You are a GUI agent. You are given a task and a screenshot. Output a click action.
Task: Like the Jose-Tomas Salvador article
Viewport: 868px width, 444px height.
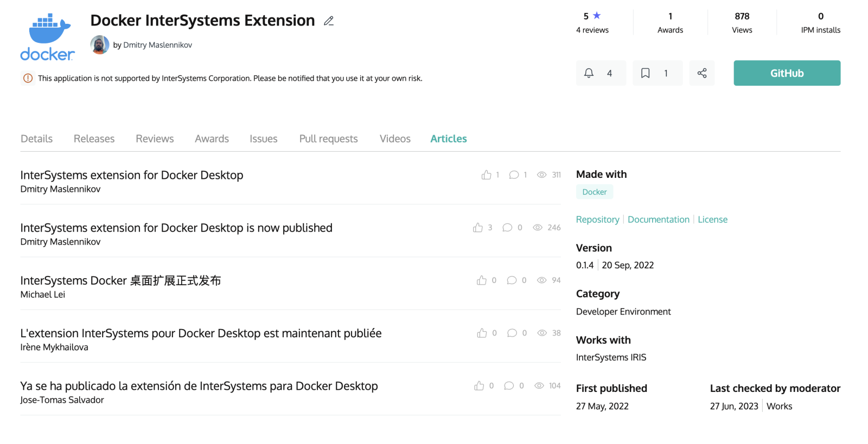tap(479, 385)
